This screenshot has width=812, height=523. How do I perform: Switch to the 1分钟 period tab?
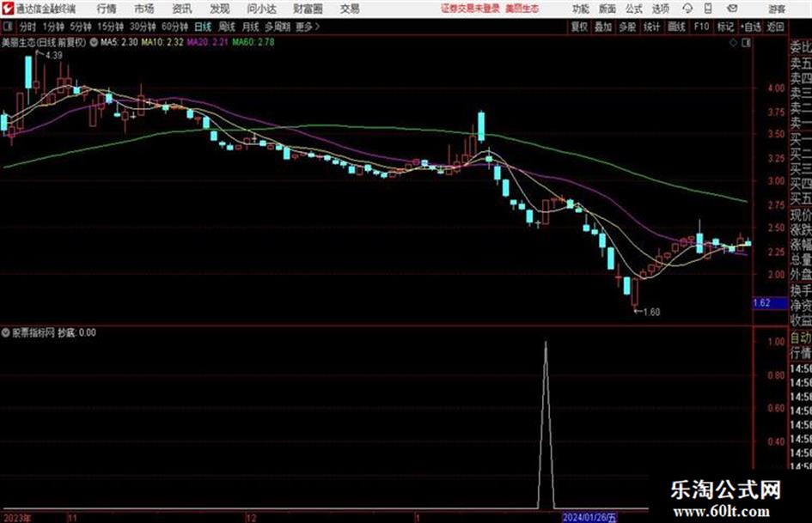point(53,27)
